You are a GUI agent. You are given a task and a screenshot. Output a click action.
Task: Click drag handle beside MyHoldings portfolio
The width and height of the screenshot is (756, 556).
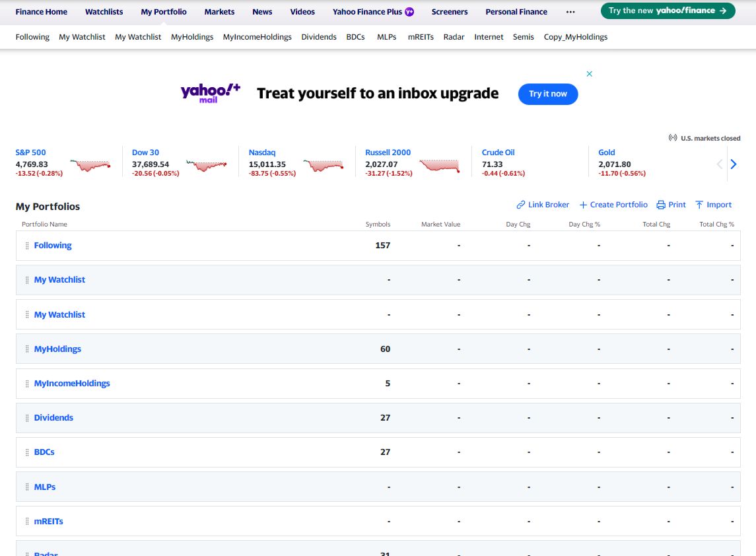pyautogui.click(x=27, y=349)
